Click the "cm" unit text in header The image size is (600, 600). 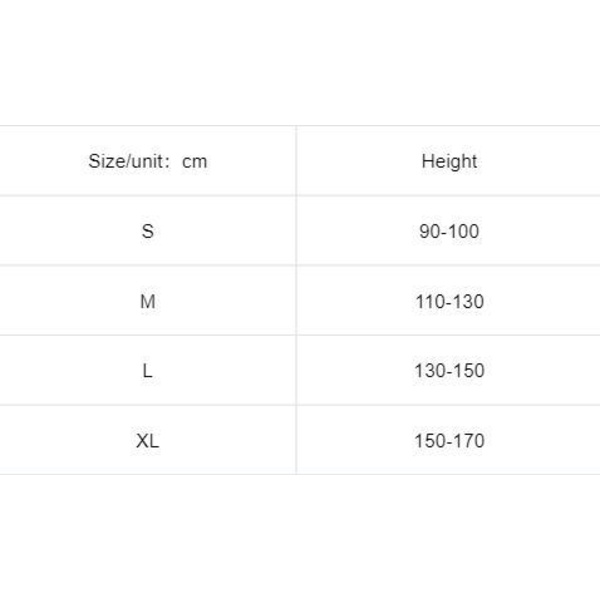coord(195,162)
